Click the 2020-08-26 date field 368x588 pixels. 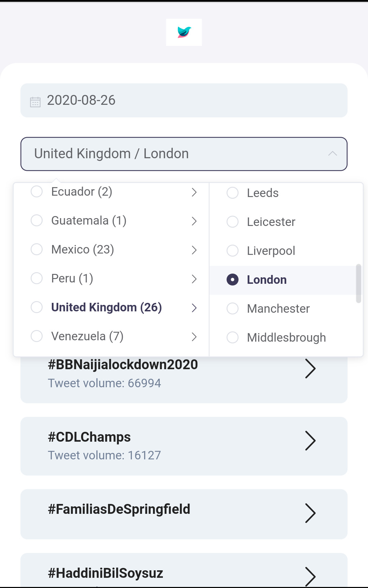pos(184,100)
